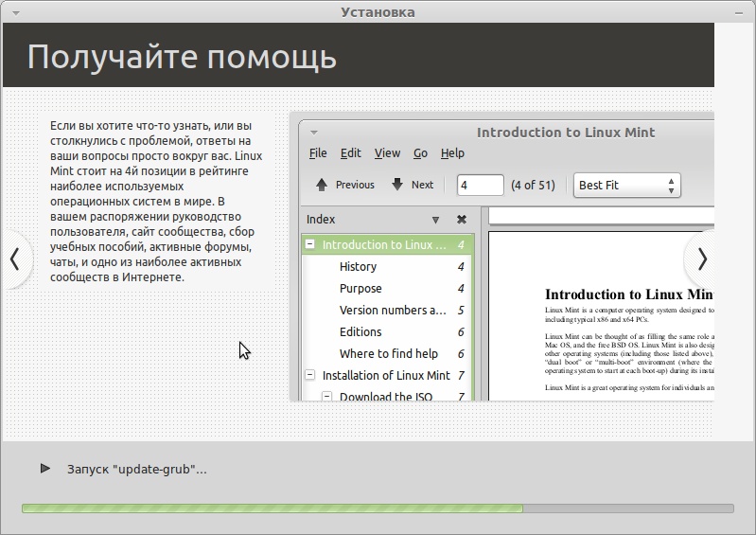756x535 pixels.
Task: Click the (4 of 51) page count text
Action: pos(533,186)
